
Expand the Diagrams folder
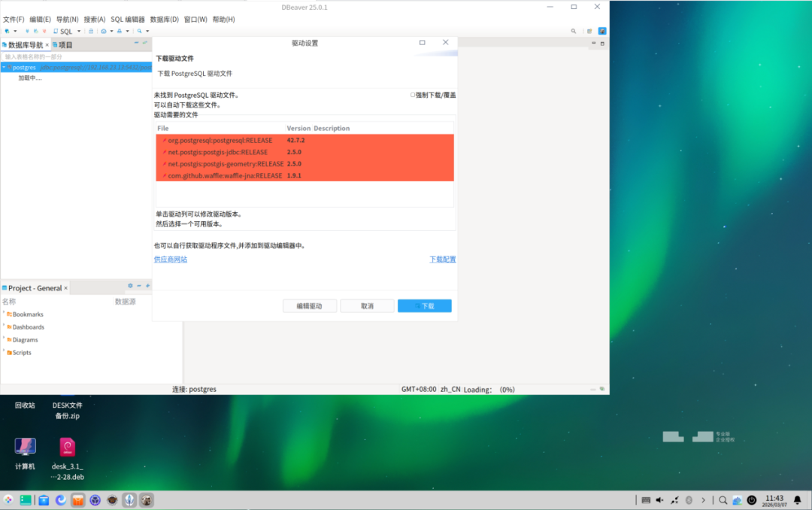[x=4, y=338]
